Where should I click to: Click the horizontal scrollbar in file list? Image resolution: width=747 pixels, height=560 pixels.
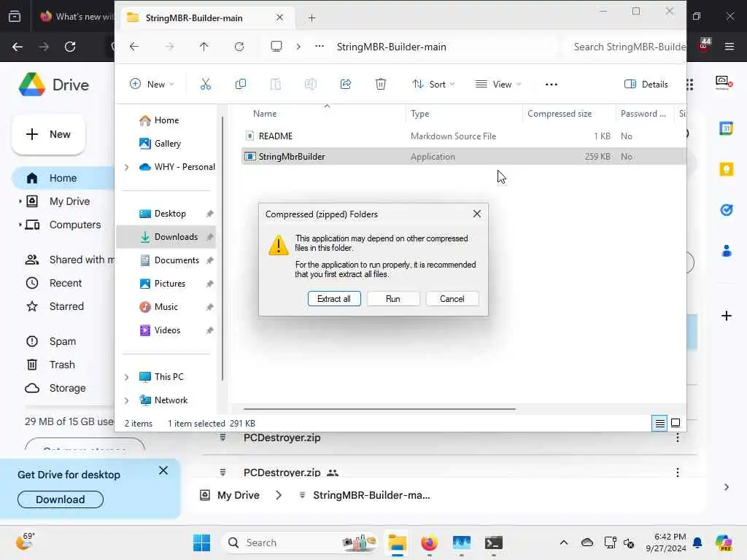click(x=379, y=408)
